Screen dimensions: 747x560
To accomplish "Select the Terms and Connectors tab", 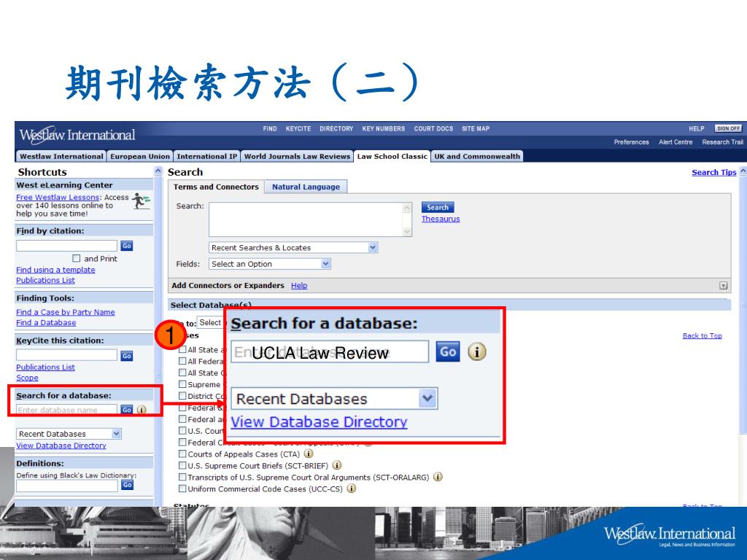I will (216, 187).
